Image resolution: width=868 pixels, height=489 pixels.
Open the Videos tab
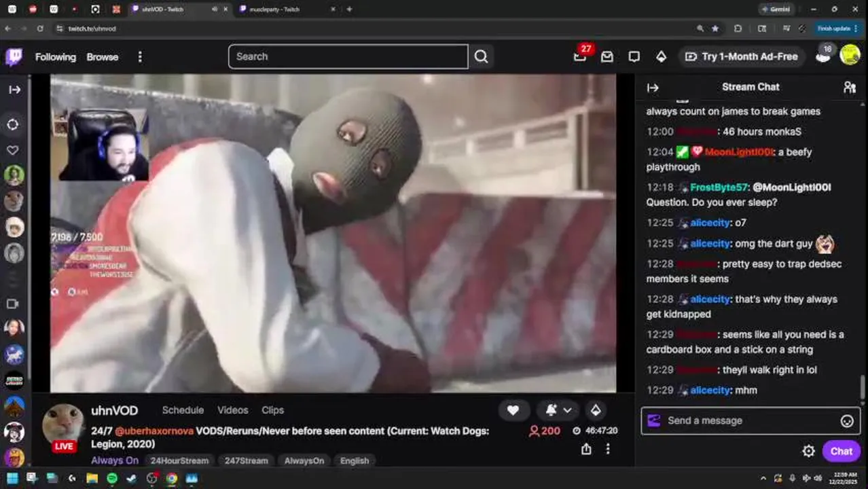pyautogui.click(x=233, y=410)
